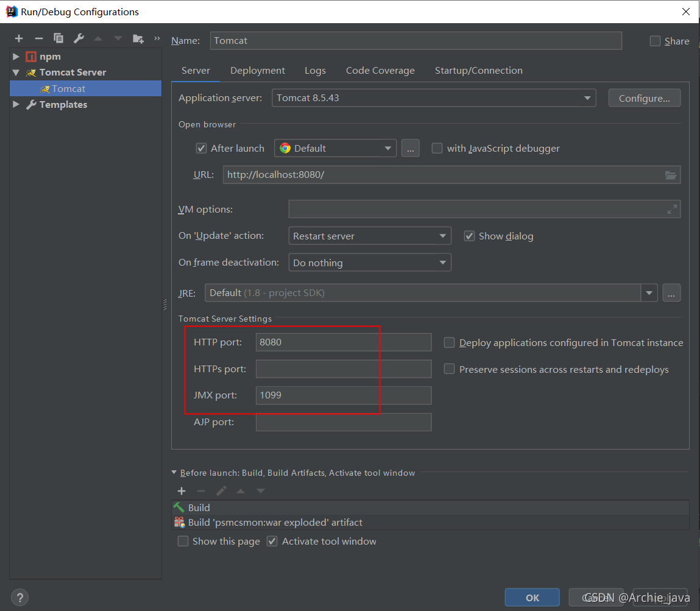Select Build 'psmcsmon:war exploded' artifact row

pyautogui.click(x=430, y=522)
